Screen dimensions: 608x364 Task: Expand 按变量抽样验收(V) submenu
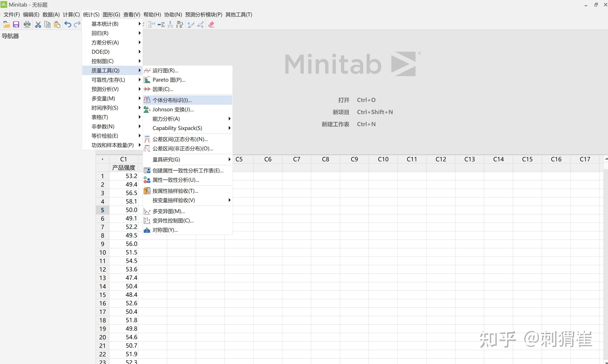[188, 200]
